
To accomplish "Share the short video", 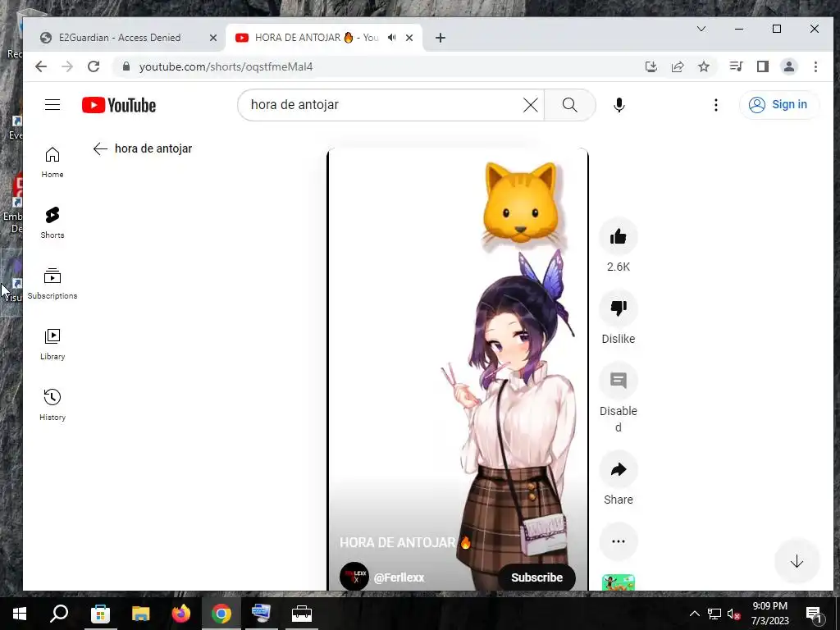I will pos(619,469).
